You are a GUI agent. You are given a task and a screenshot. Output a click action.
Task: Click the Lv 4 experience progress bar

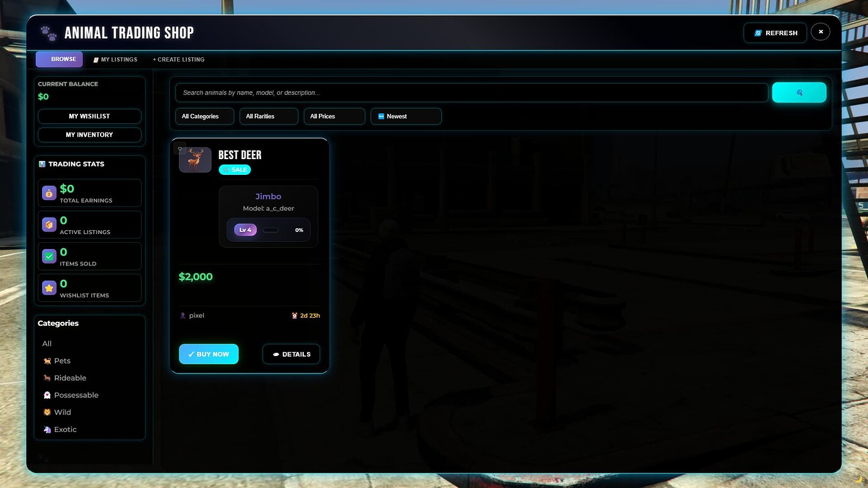(x=270, y=230)
